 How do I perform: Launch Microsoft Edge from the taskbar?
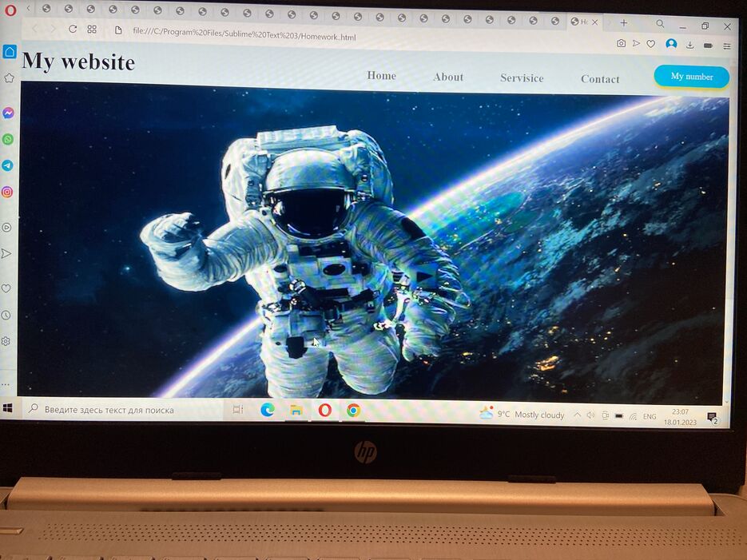tap(268, 410)
